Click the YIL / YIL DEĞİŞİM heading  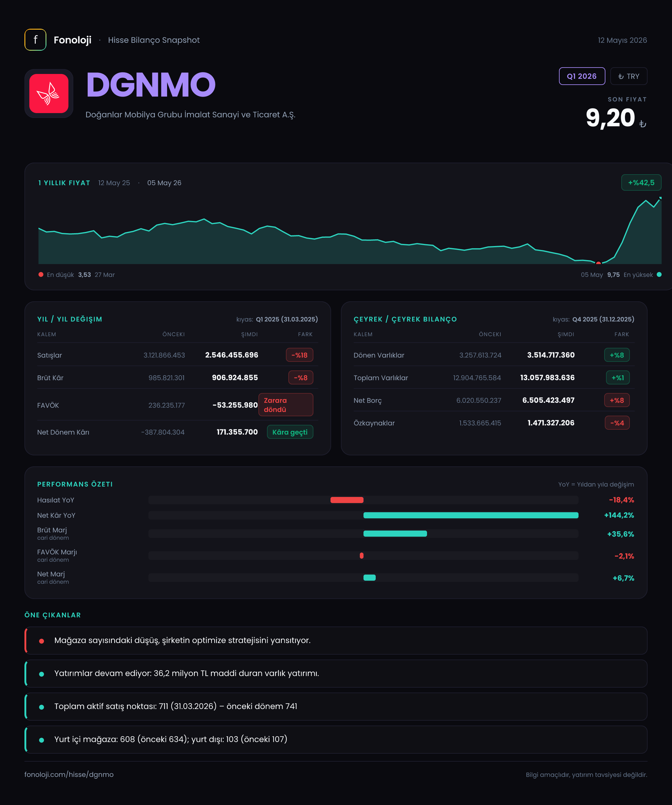click(70, 319)
